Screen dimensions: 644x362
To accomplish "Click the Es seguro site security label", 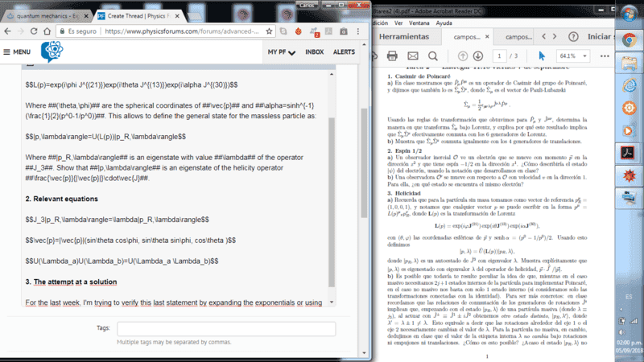I will coord(78,31).
